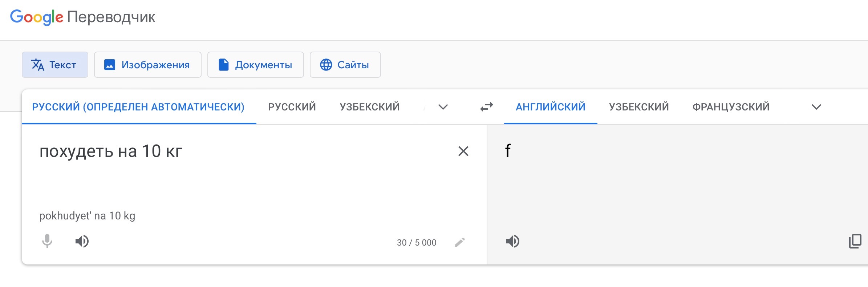Select the Текст translation mode
This screenshot has height=287, width=868.
tap(55, 65)
